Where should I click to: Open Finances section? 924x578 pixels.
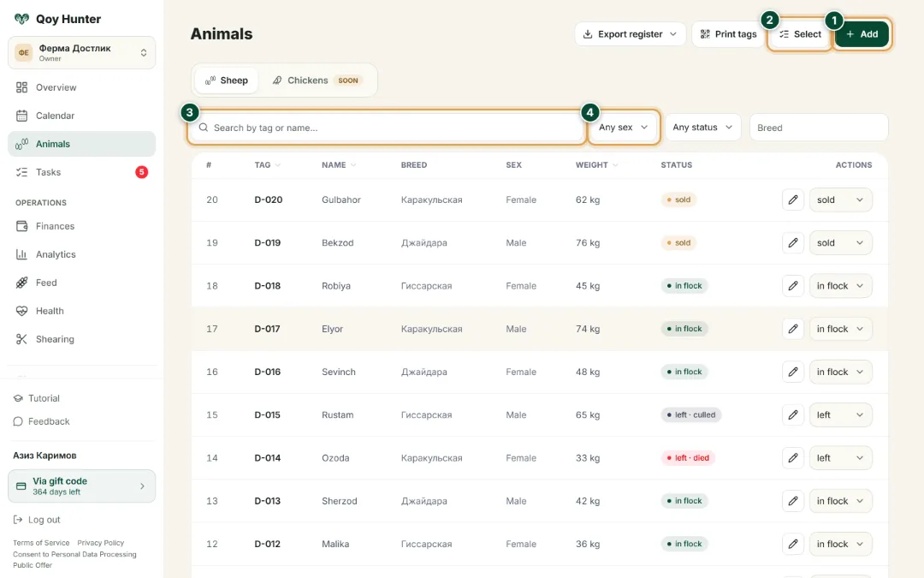(82, 226)
